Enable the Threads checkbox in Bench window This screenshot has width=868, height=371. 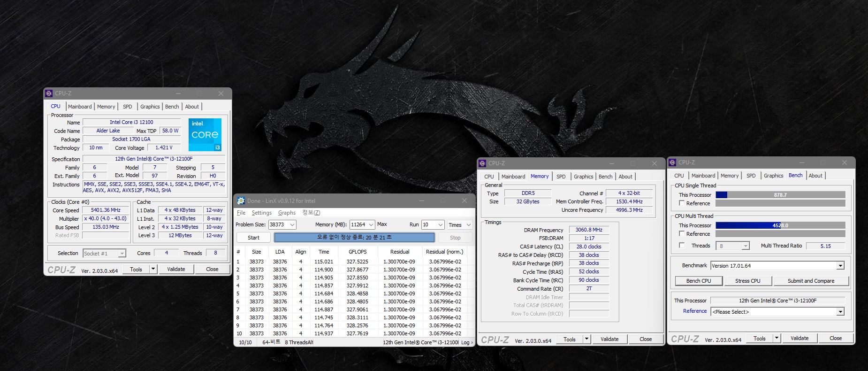(682, 245)
